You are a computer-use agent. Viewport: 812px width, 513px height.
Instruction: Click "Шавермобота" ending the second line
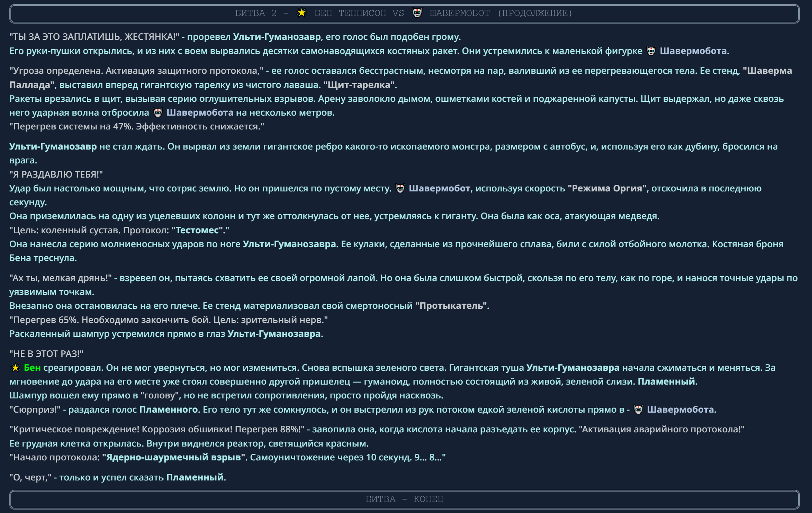coord(693,51)
